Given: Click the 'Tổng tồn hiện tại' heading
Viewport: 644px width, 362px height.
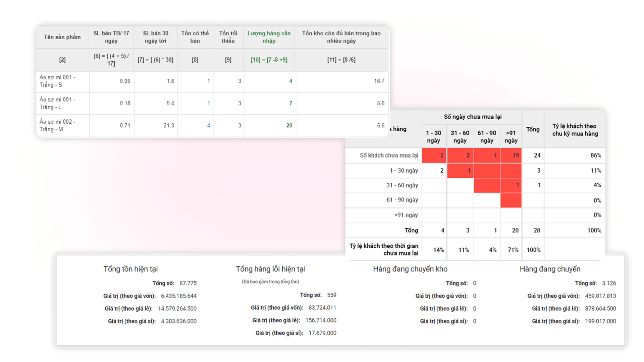Looking at the screenshot, I should coord(130,269).
